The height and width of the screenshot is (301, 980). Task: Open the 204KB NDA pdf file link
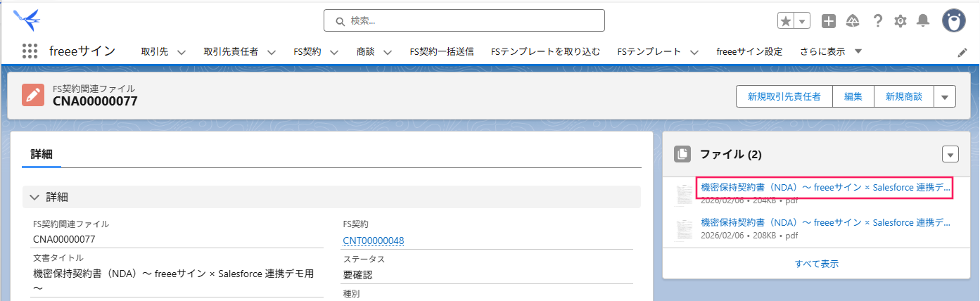point(825,188)
